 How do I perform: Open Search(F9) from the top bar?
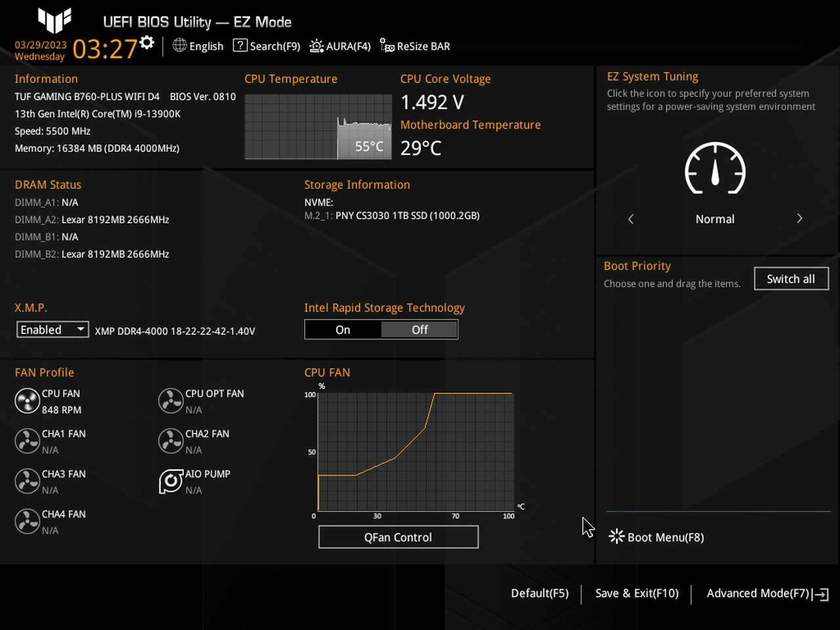coord(275,46)
